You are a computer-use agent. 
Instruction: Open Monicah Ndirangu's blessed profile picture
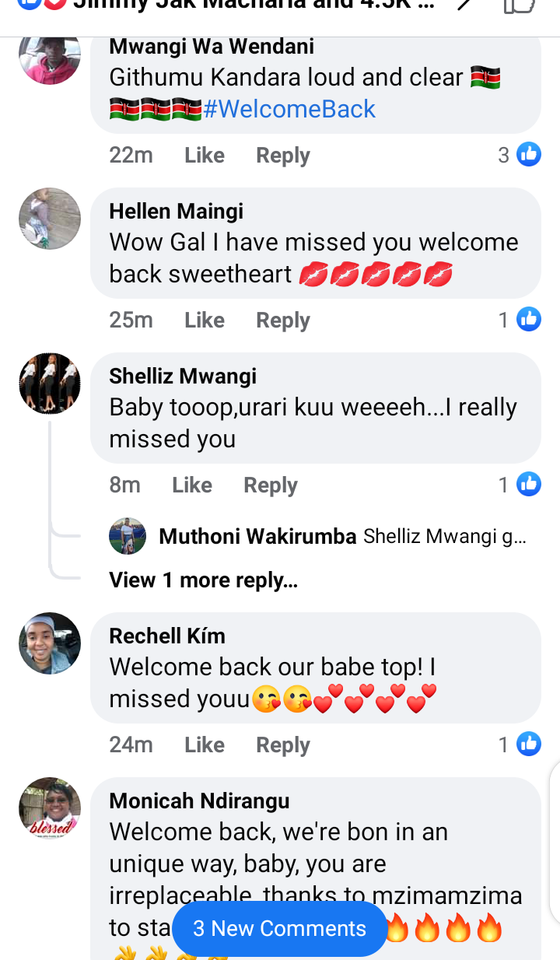coord(50,808)
